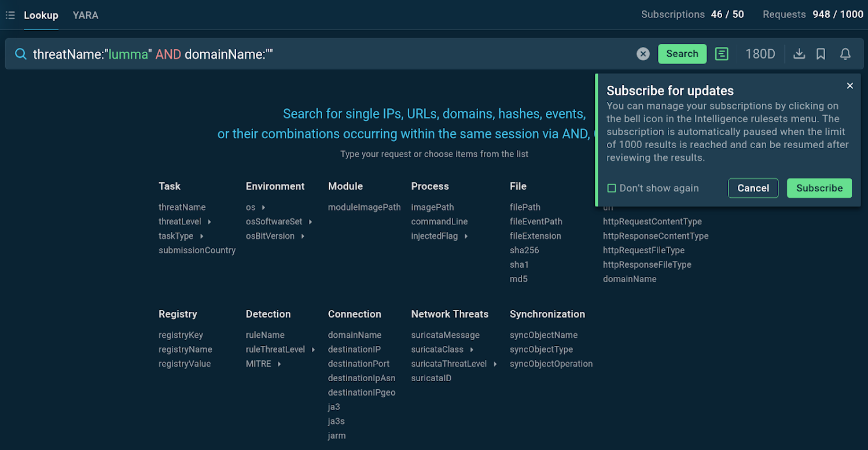Click the green Search button

(682, 54)
